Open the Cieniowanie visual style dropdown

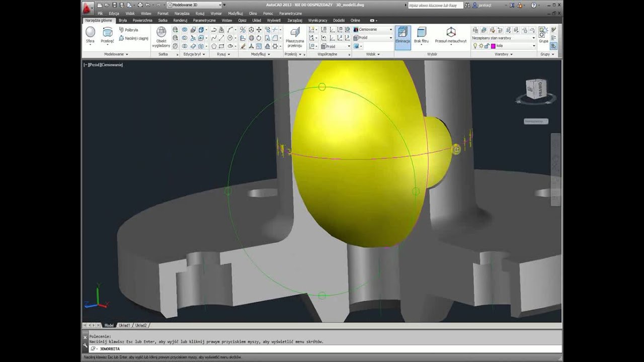pos(372,30)
